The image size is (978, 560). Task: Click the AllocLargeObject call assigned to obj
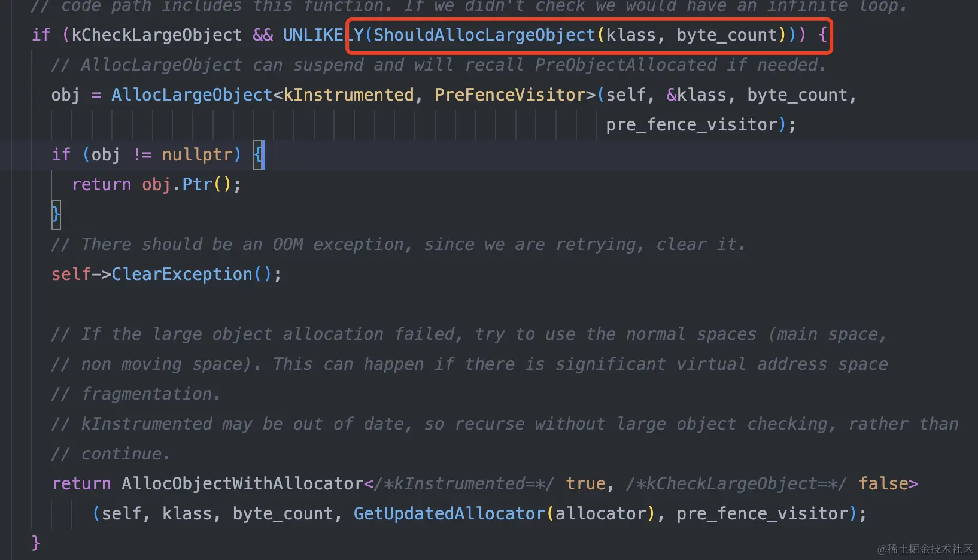click(x=192, y=95)
